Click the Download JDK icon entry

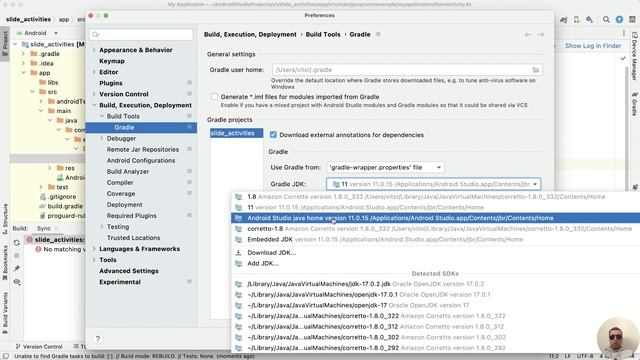[239, 253]
